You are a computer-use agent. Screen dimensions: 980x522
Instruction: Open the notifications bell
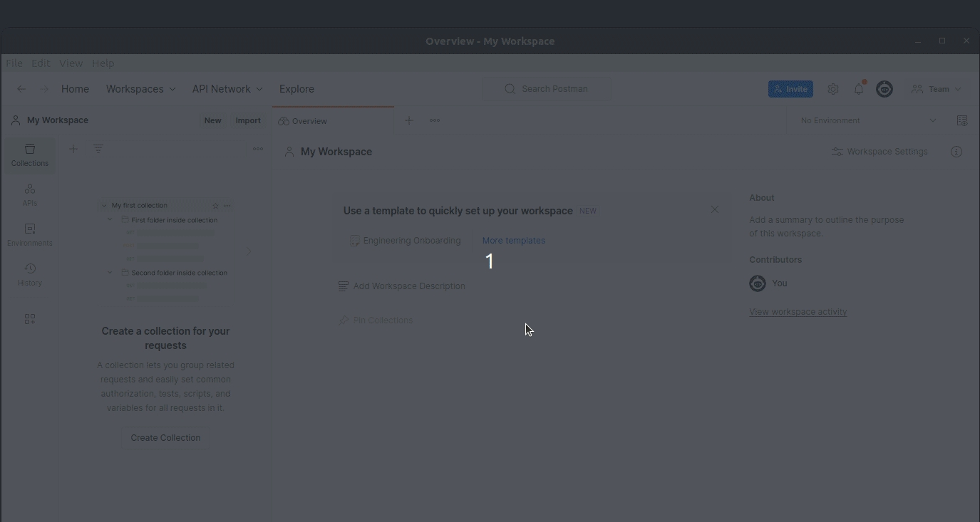[859, 89]
